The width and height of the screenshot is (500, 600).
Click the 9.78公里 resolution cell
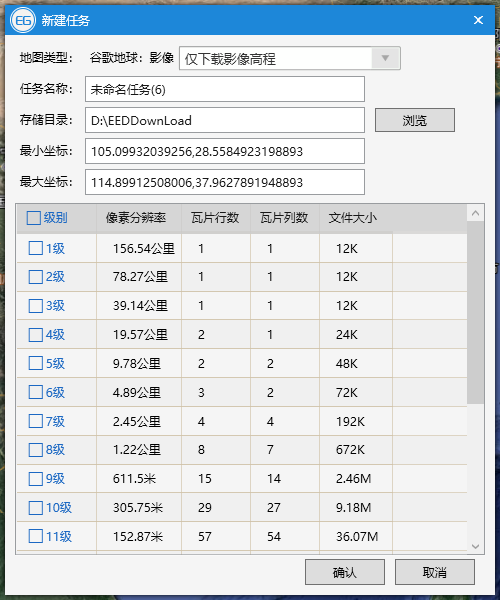(x=137, y=364)
